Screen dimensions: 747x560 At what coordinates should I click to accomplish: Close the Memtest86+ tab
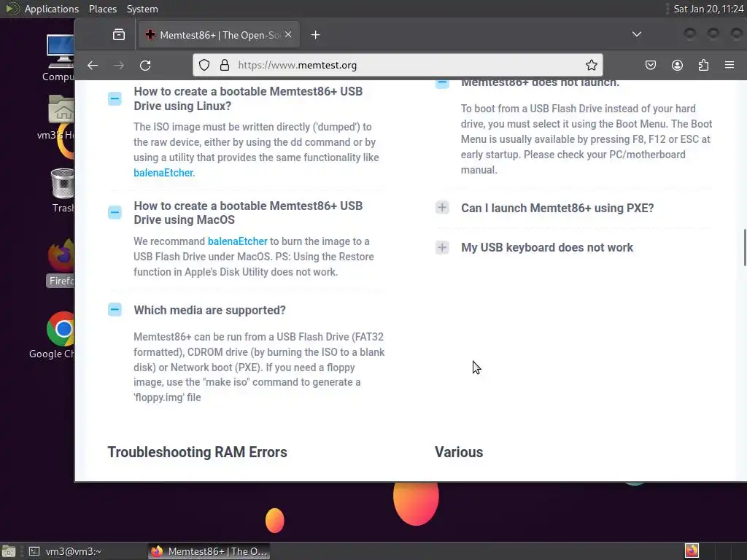(288, 34)
